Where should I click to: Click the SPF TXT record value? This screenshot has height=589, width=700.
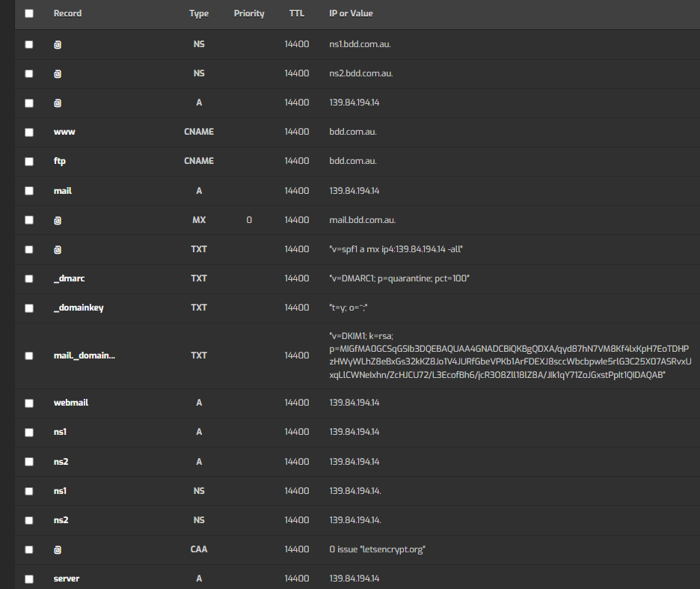click(399, 249)
